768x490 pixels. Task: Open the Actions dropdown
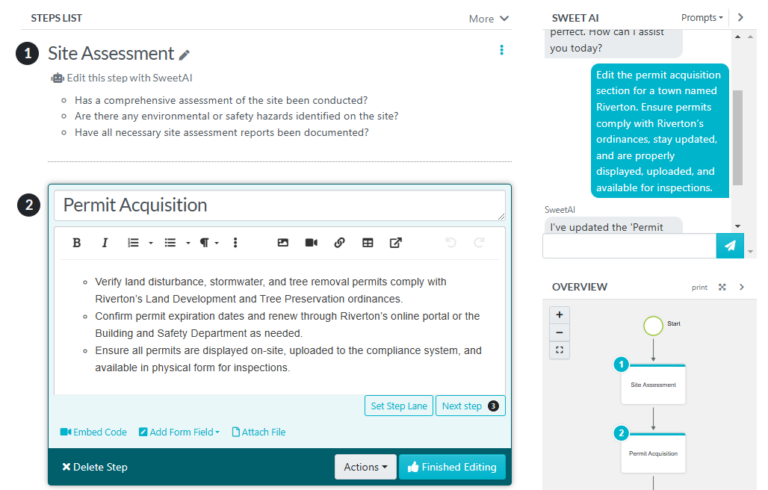pyautogui.click(x=365, y=467)
